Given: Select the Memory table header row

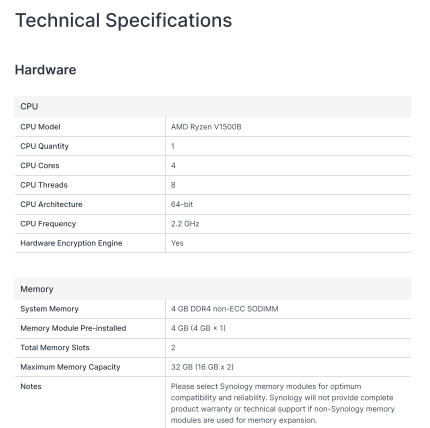Looking at the screenshot, I should (x=212, y=289).
